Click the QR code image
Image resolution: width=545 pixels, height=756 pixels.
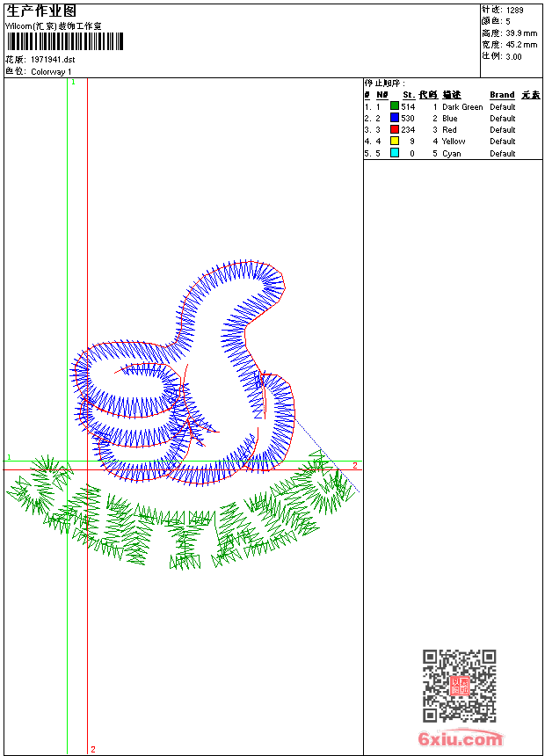click(x=459, y=686)
